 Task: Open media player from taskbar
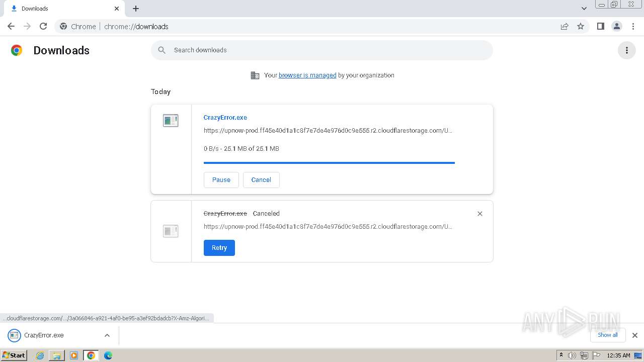click(74, 355)
